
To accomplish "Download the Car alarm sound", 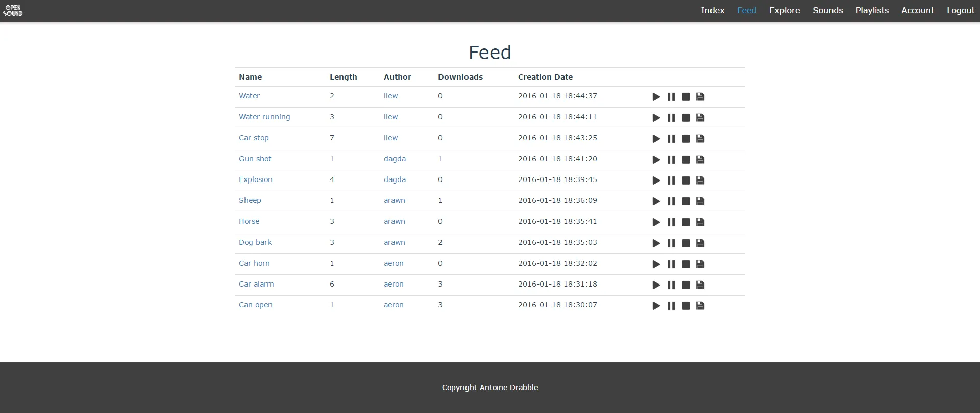I will pyautogui.click(x=700, y=285).
